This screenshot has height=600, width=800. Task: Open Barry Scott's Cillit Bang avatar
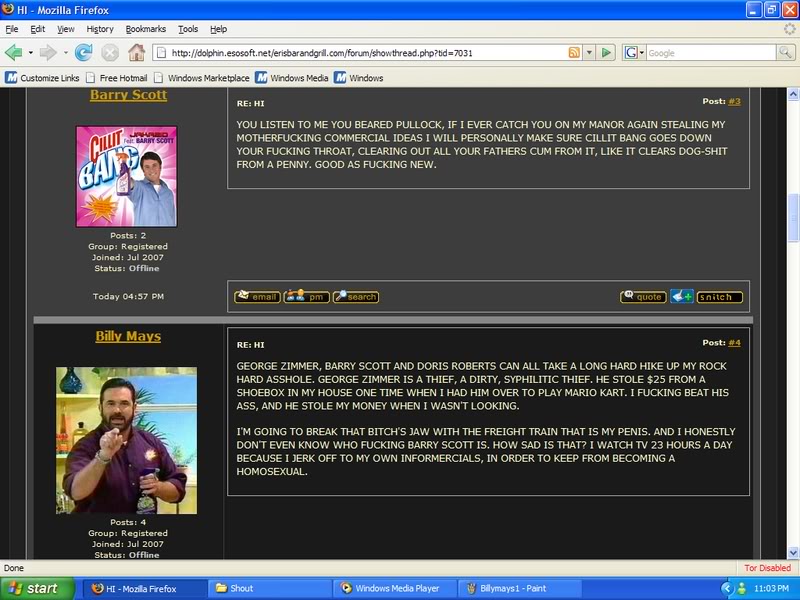coord(127,177)
